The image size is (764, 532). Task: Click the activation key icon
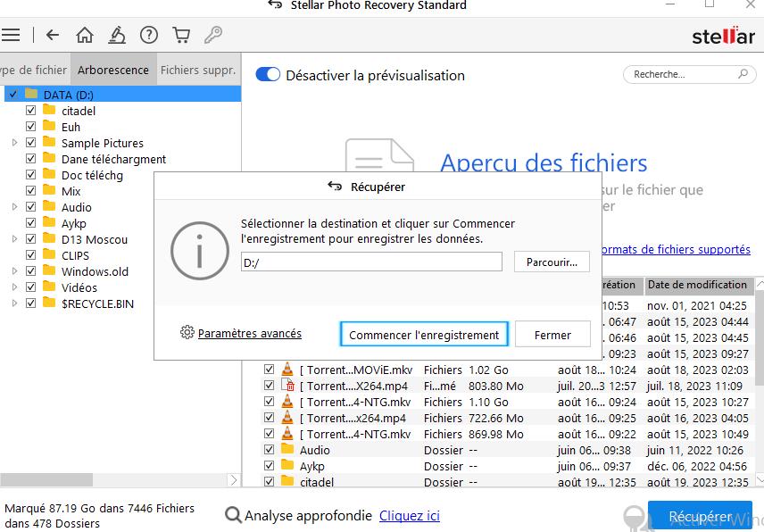[213, 36]
